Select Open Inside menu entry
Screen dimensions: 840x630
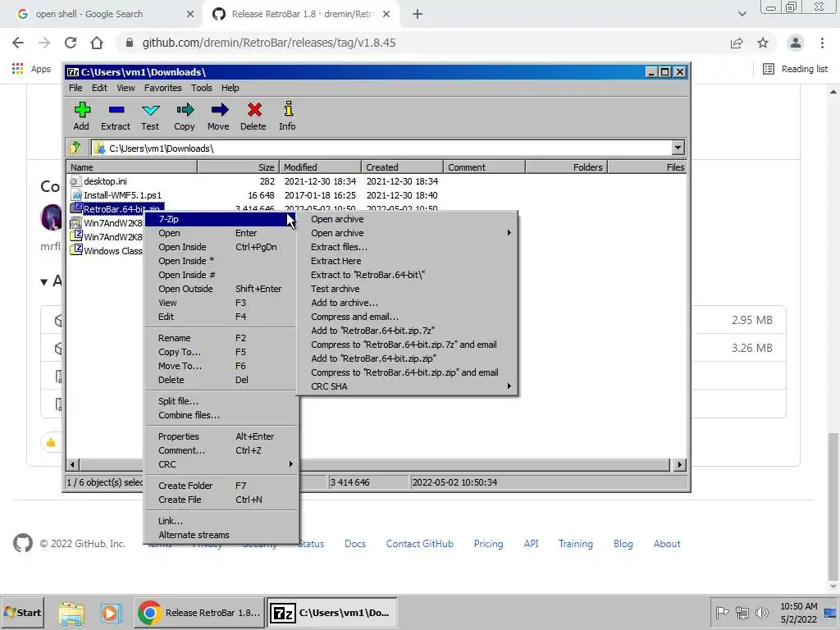pos(221,247)
